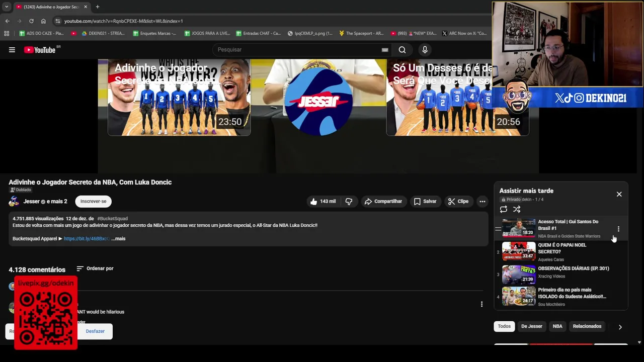The width and height of the screenshot is (644, 362).
Task: Select the NBA filter chip
Action: point(557,326)
